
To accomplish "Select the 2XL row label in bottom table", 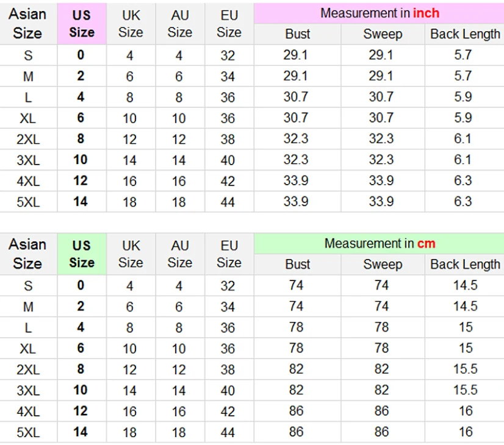I will point(28,369).
